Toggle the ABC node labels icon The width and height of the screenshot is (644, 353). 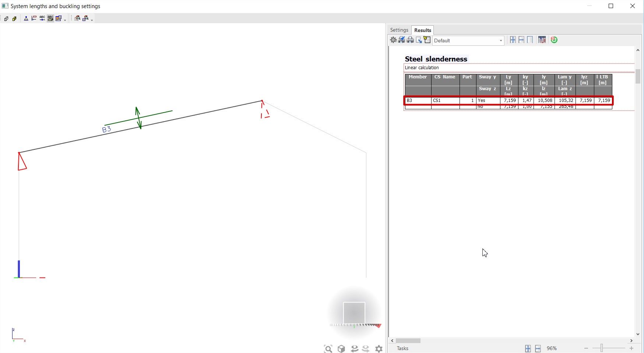click(42, 18)
